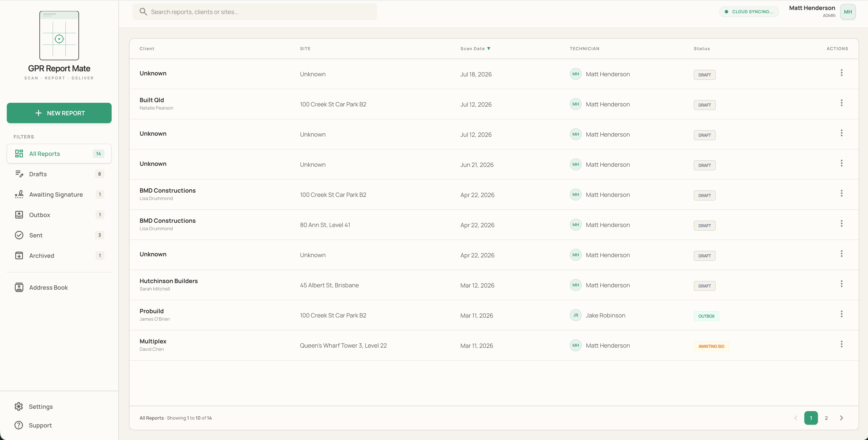868x440 pixels.
Task: Open the Address Book
Action: click(x=59, y=287)
